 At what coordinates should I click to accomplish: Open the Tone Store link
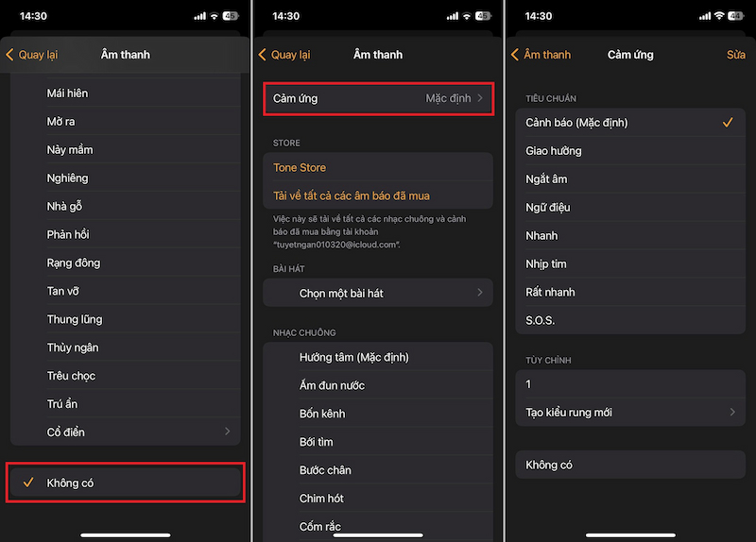tap(300, 167)
